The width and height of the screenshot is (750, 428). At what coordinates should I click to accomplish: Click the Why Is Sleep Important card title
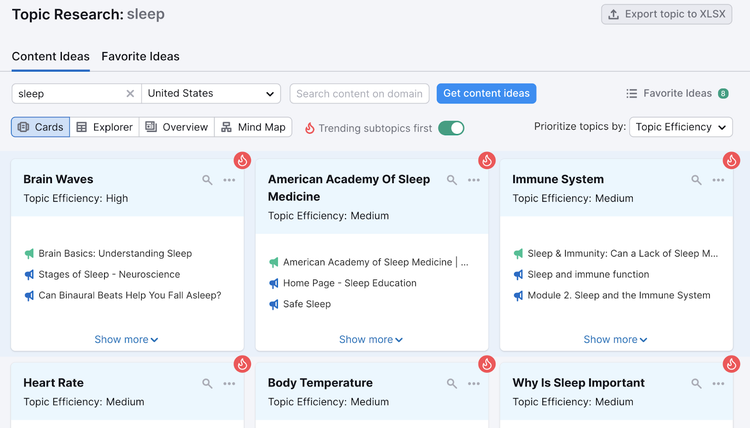579,383
